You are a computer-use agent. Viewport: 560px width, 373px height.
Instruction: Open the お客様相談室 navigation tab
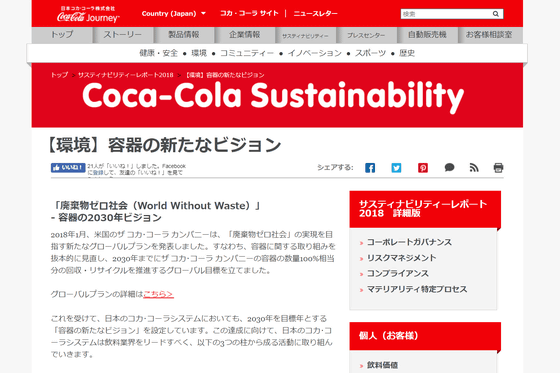point(489,35)
